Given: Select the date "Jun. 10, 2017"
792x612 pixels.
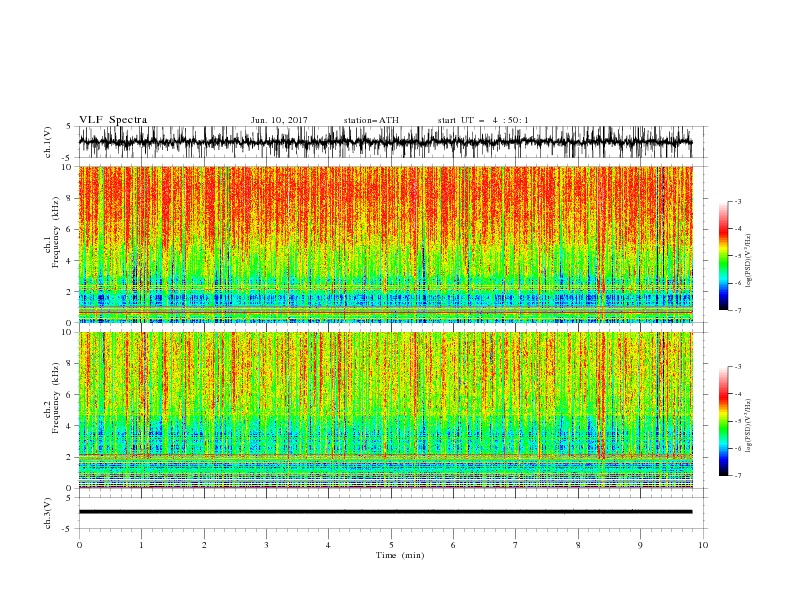Looking at the screenshot, I should 279,120.
